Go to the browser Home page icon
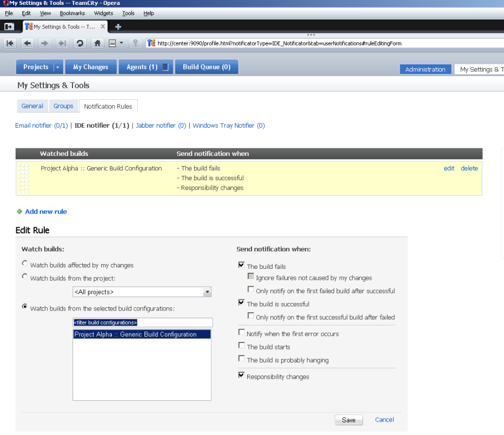The height and width of the screenshot is (435, 504). 97,43
